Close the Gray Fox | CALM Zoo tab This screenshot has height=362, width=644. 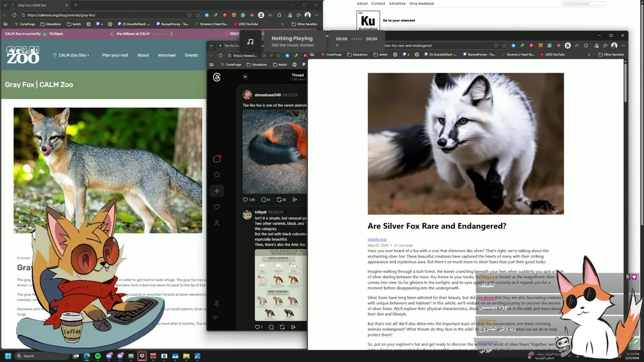(66, 5)
